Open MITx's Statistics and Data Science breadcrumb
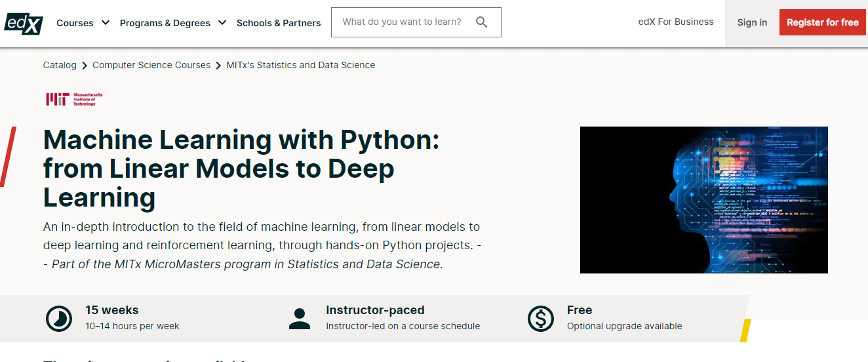Image resolution: width=868 pixels, height=362 pixels. click(301, 65)
